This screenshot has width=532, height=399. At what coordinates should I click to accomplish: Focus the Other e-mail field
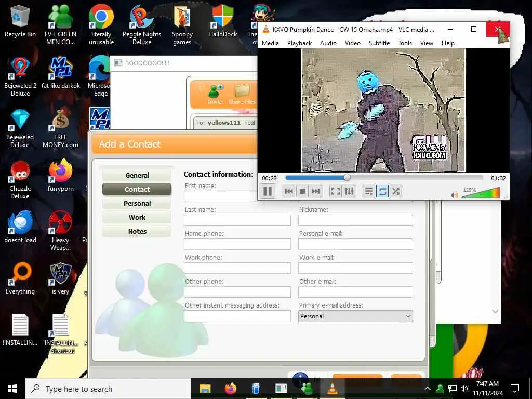355,292
